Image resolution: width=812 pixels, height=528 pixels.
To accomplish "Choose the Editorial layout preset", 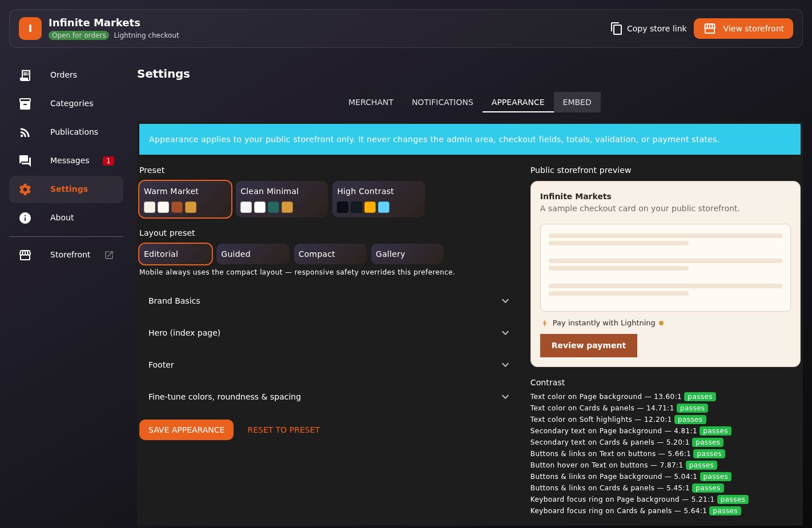I will [x=176, y=254].
